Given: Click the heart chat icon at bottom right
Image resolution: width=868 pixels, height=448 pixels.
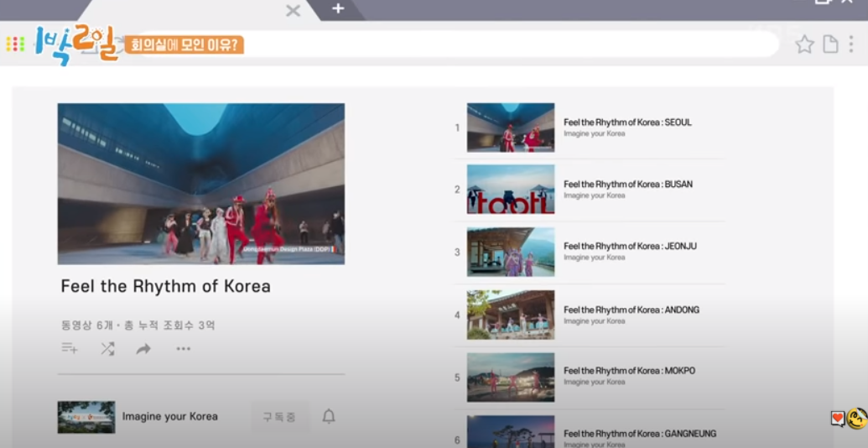Looking at the screenshot, I should tap(838, 418).
